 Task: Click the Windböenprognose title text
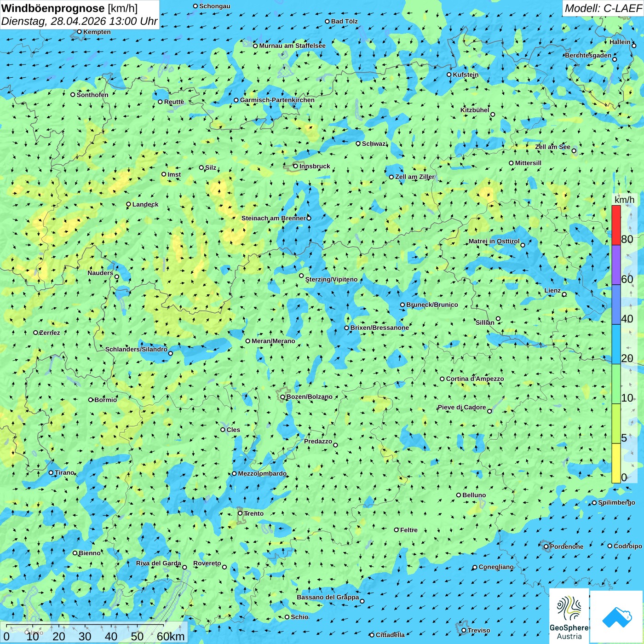coord(53,8)
